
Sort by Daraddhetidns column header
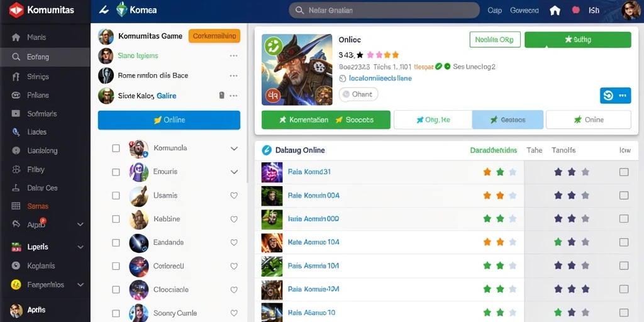pyautogui.click(x=494, y=150)
